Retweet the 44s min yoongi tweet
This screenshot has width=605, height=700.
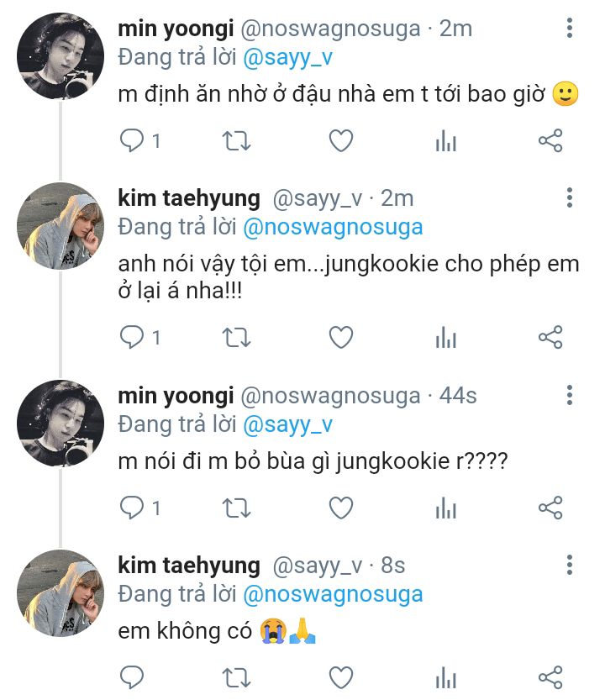click(236, 508)
